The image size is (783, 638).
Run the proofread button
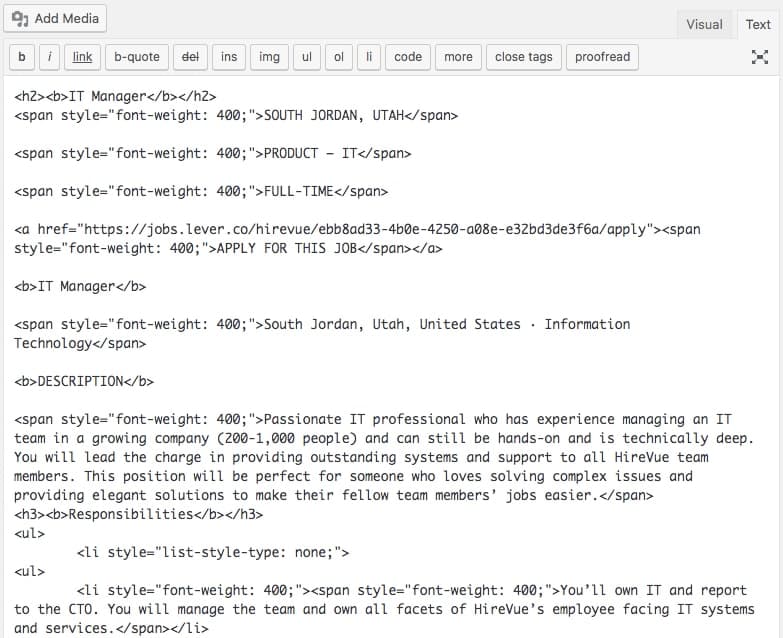pos(602,57)
